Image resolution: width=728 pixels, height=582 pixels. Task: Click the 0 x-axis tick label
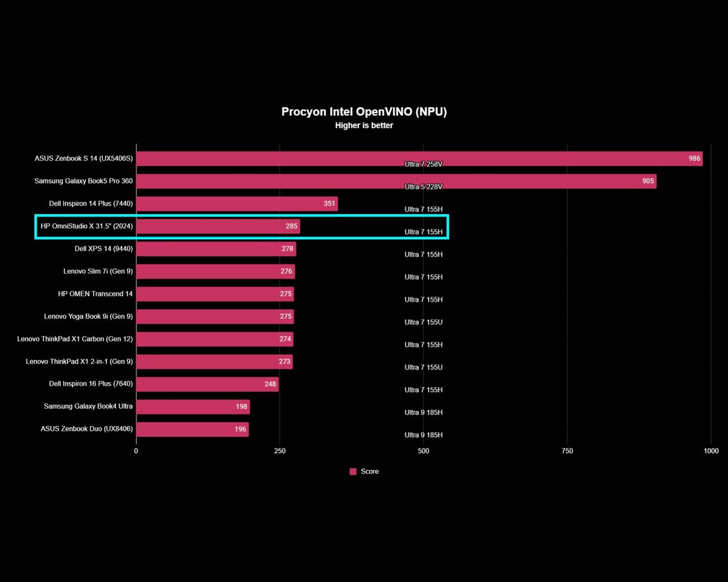(x=136, y=451)
